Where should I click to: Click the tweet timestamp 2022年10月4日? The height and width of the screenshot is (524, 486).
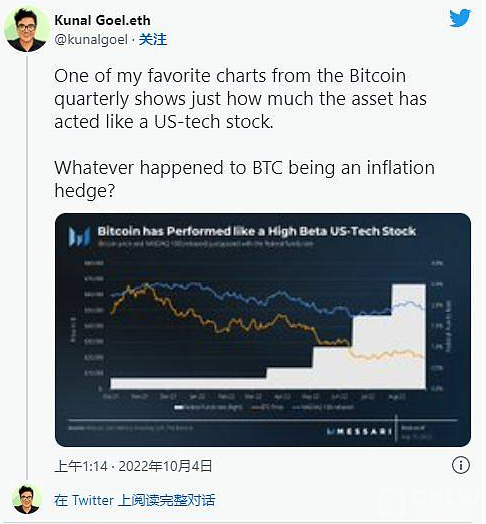click(165, 466)
